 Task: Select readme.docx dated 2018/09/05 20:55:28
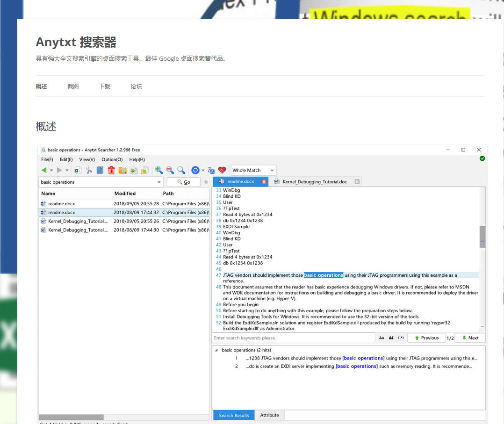124,203
